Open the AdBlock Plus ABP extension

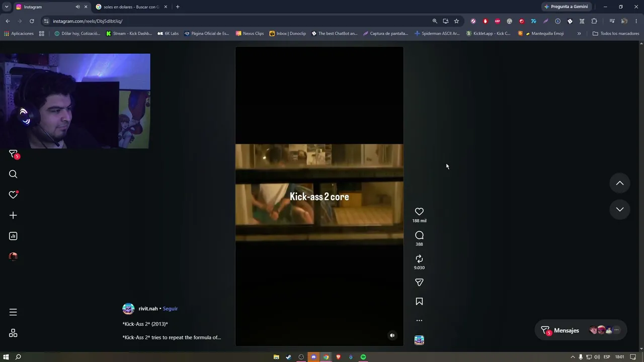[498, 21]
